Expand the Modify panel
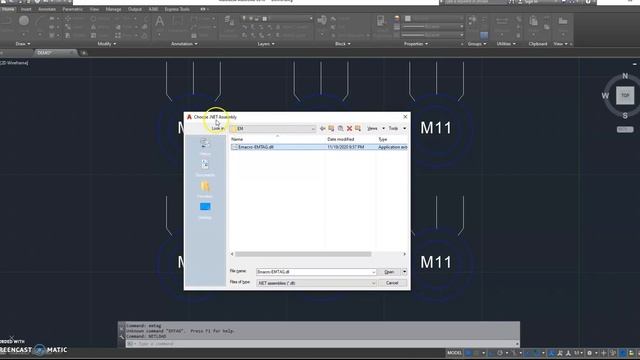This screenshot has height=360, width=640. point(106,44)
